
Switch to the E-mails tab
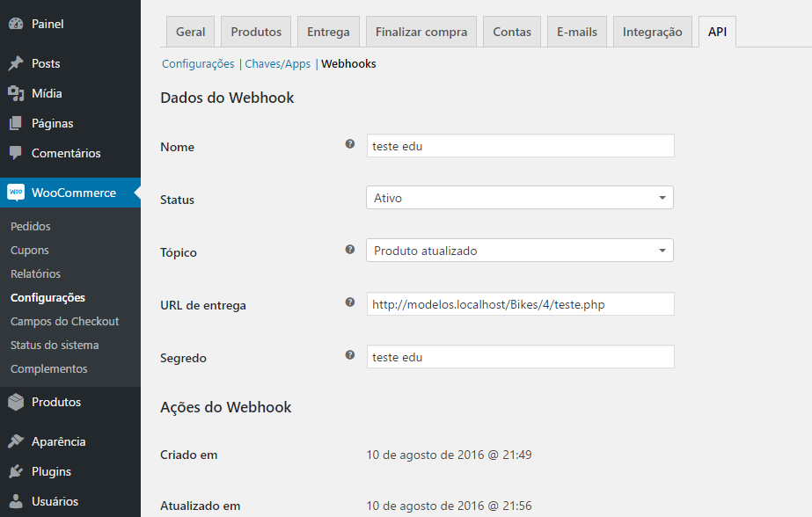click(x=576, y=31)
